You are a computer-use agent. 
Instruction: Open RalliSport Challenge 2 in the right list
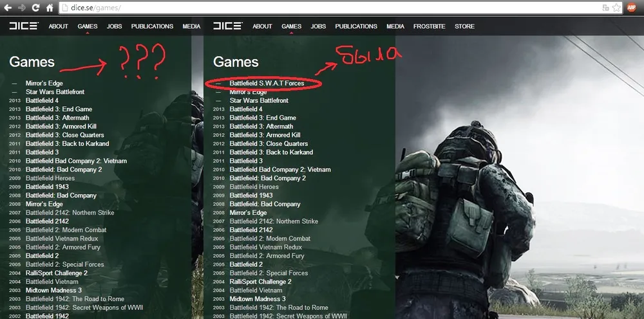260,282
